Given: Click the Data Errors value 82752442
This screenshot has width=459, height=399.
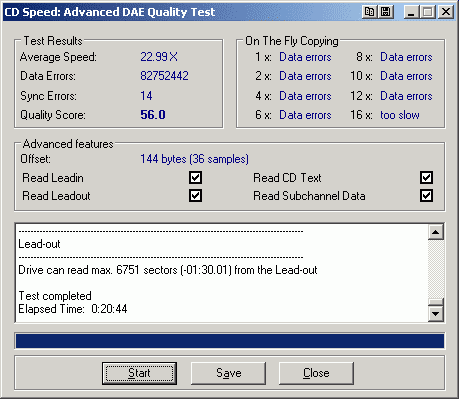Looking at the screenshot, I should click(x=164, y=76).
